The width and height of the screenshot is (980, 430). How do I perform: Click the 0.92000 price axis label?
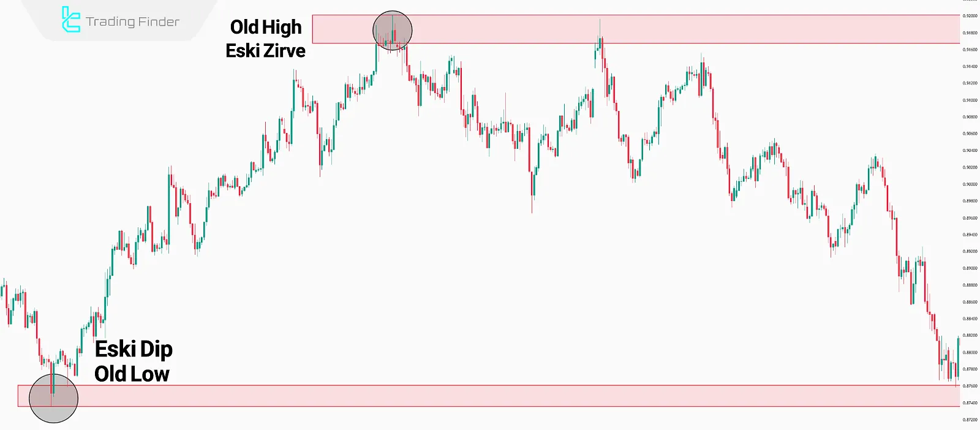pyautogui.click(x=970, y=16)
